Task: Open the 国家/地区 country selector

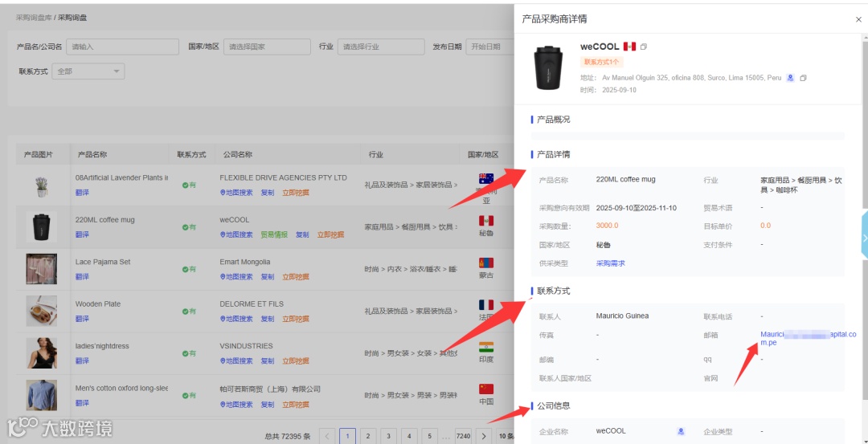Action: (267, 47)
